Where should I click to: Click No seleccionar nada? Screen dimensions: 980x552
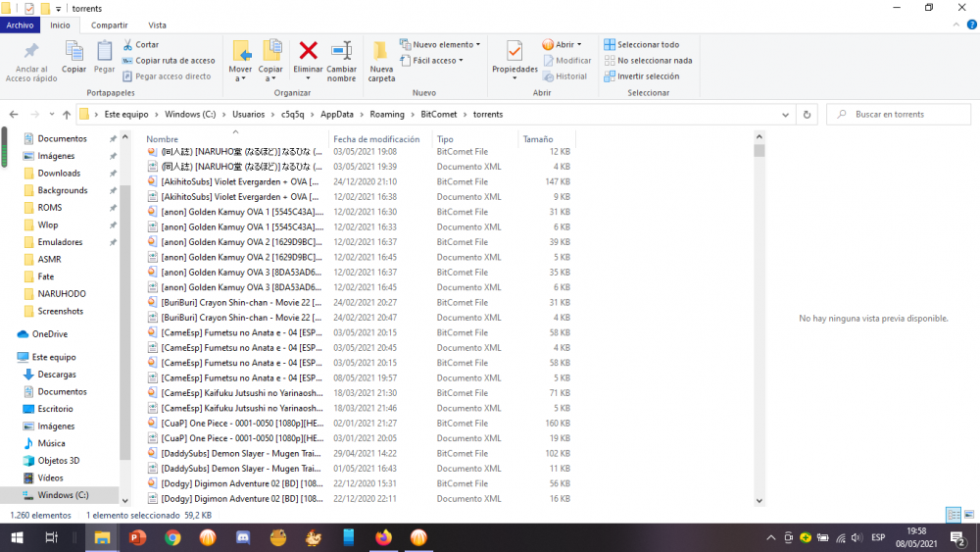648,61
